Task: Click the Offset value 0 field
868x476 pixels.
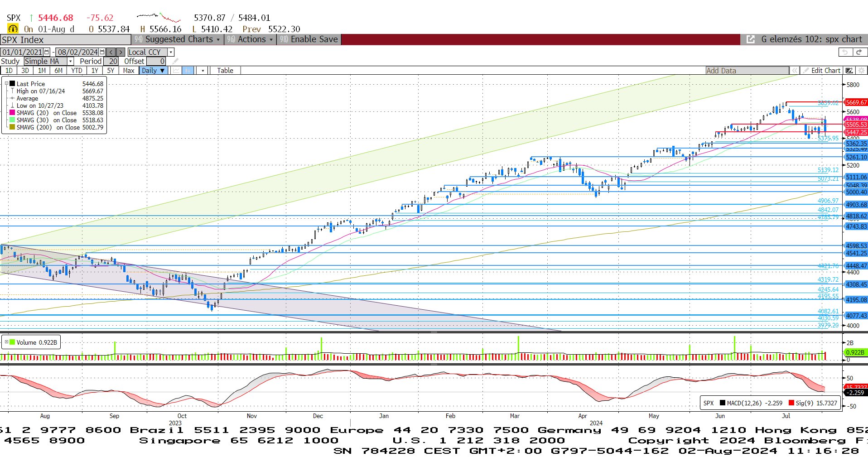Action: (x=157, y=61)
